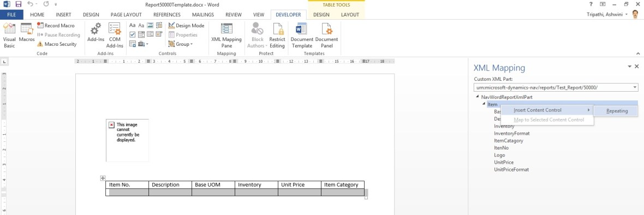Click the Redo button
Screen dimensions: 644x215
(x=46, y=4)
